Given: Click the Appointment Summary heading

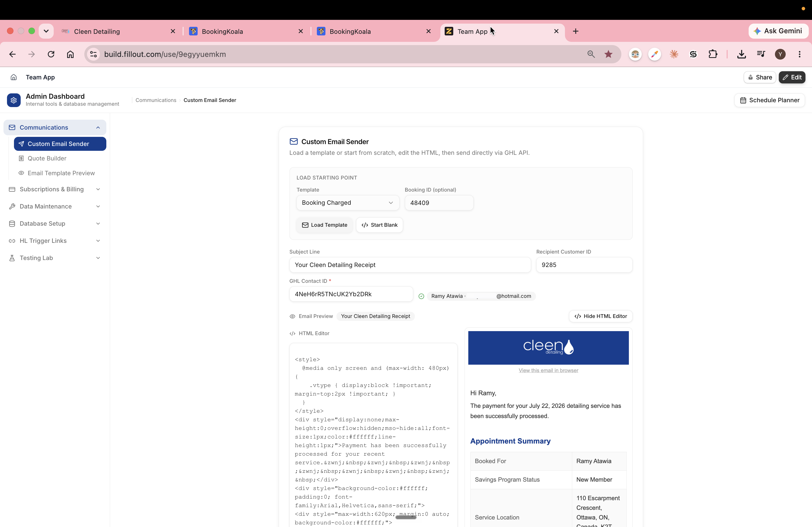Looking at the screenshot, I should pos(510,441).
